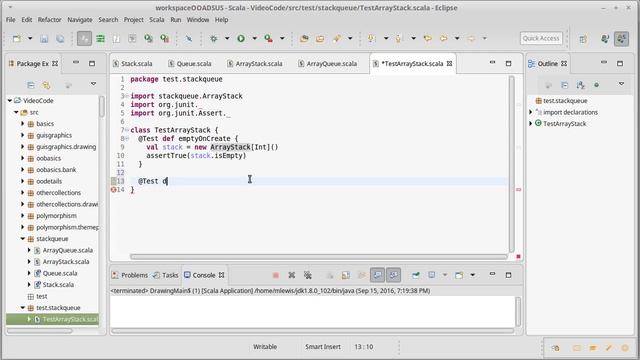Collapse the stackqueue package
The image size is (640, 360).
pyautogui.click(x=23, y=239)
